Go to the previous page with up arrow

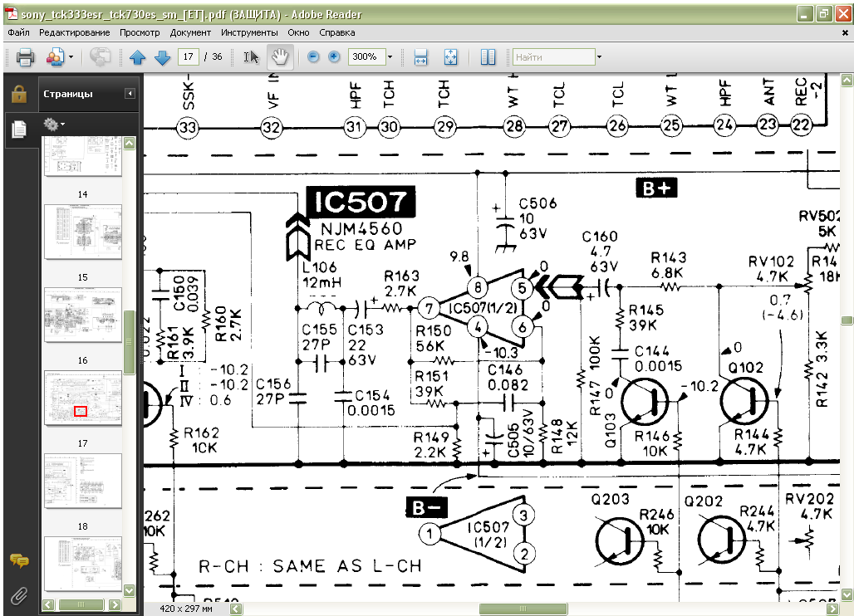click(137, 57)
